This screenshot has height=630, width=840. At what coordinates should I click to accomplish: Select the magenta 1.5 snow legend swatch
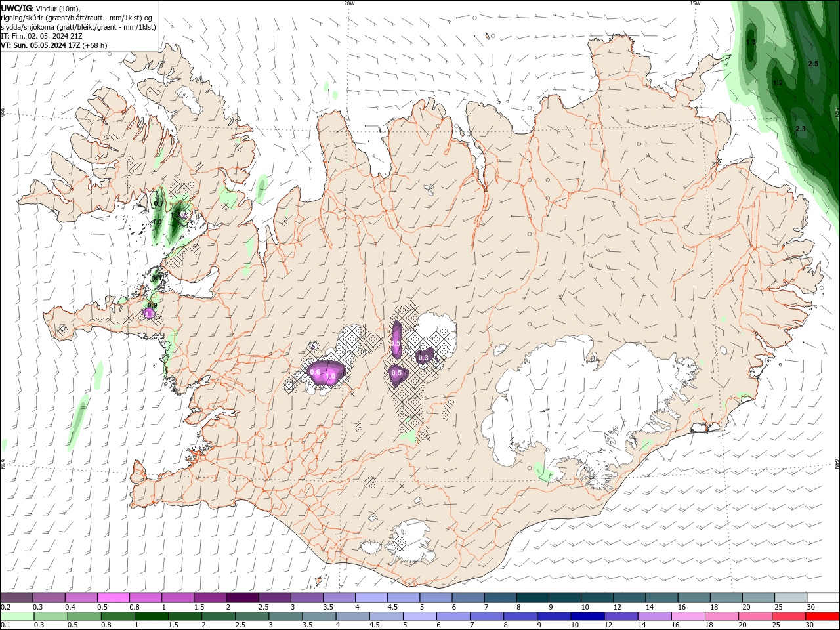point(209,597)
